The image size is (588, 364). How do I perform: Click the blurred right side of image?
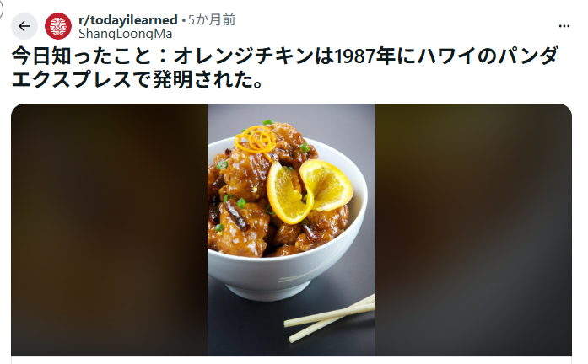pos(473,229)
